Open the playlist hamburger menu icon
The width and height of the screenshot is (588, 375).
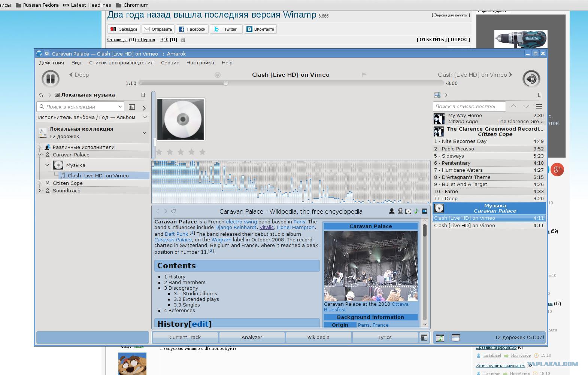point(539,106)
